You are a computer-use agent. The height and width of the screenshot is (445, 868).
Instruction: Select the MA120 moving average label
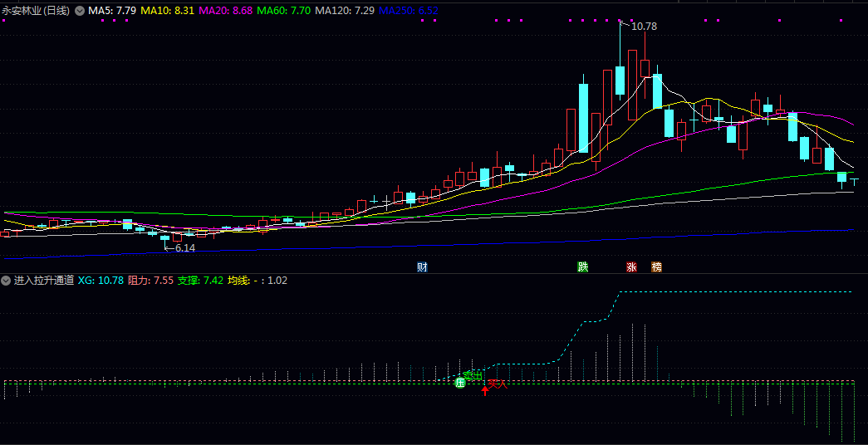pyautogui.click(x=344, y=11)
